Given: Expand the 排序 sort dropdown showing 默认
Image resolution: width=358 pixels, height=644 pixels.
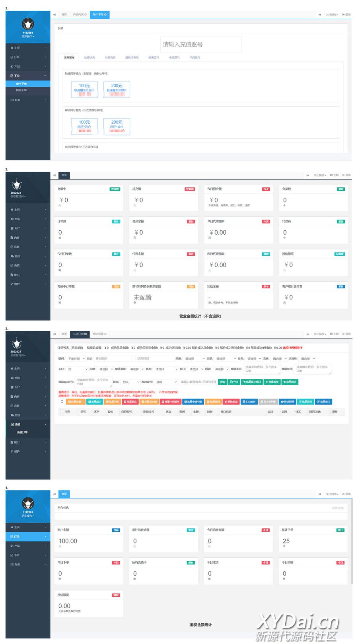Looking at the screenshot, I should click(130, 382).
